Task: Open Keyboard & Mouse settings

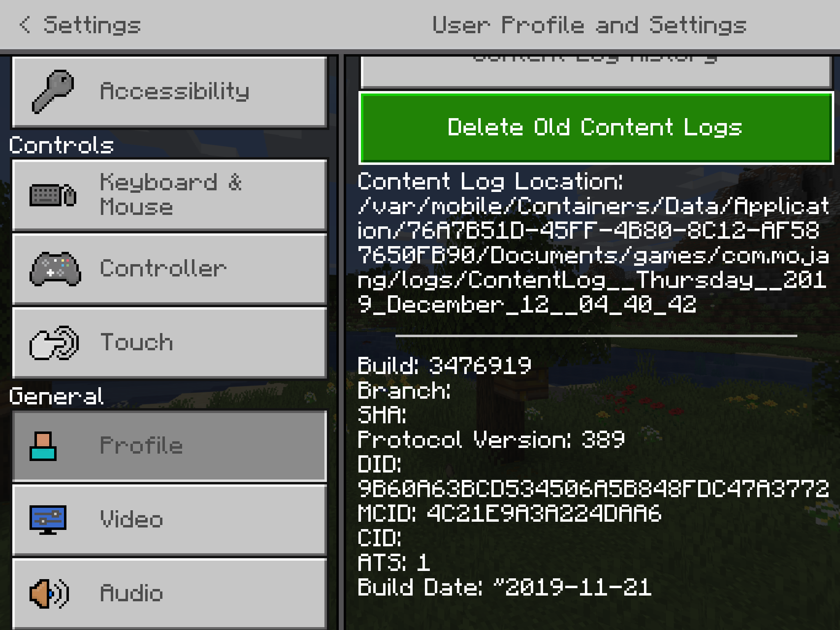Action: 169,195
